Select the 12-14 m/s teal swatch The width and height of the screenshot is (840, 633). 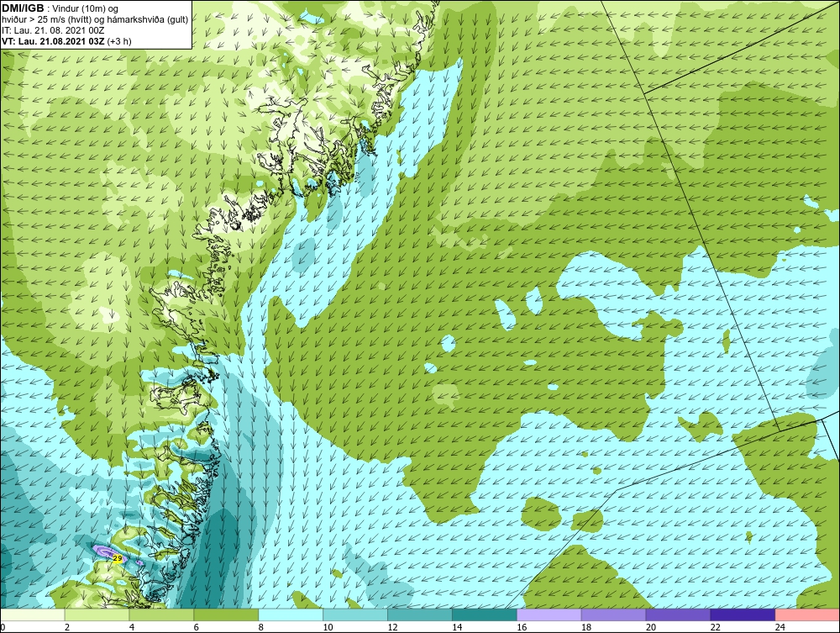coord(419,615)
